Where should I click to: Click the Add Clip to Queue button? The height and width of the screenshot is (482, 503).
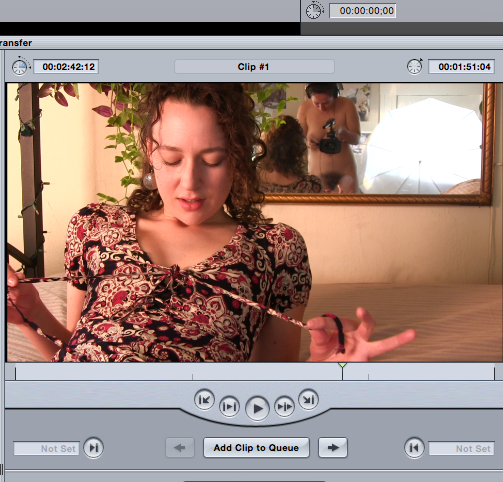[256, 448]
